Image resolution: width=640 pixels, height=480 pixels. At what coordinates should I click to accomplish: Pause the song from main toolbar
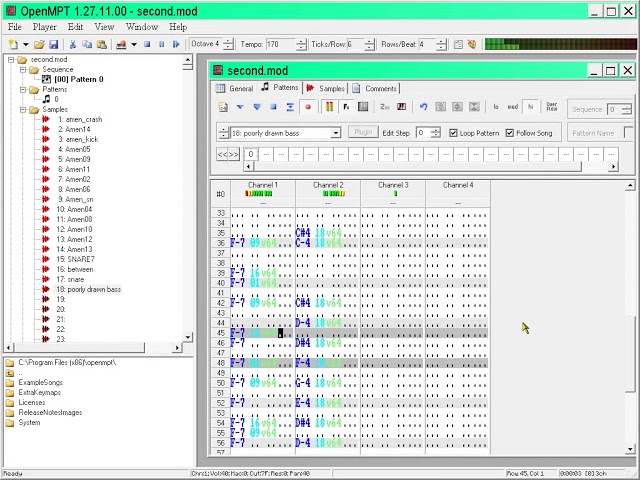click(162, 44)
